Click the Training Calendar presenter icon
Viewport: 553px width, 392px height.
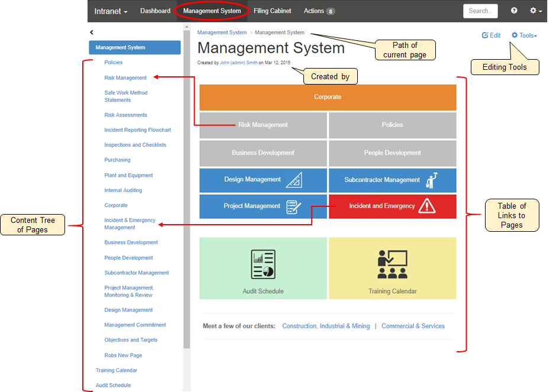click(x=392, y=264)
